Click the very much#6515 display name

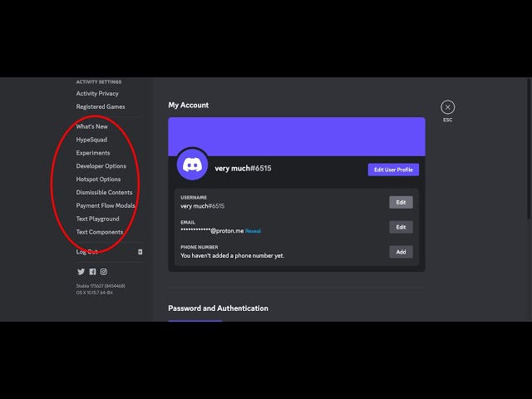(243, 169)
